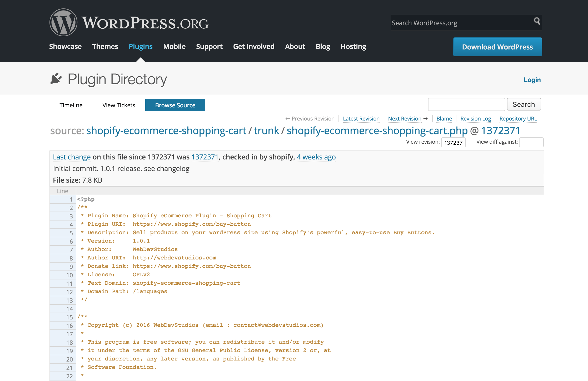The image size is (588, 381).
Task: Open the Themes menu item
Action: point(105,47)
